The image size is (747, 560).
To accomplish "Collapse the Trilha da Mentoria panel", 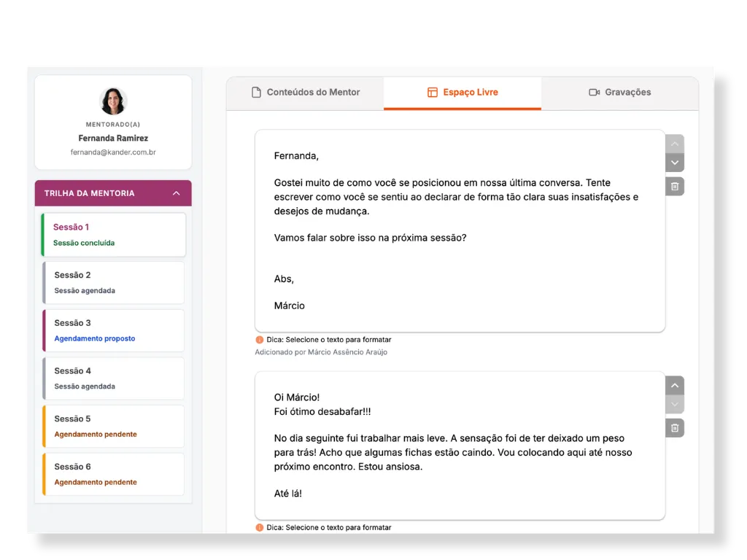I will tap(176, 193).
